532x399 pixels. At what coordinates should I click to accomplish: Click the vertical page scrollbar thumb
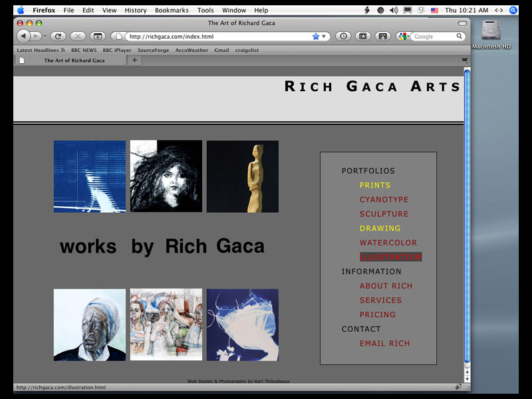[x=467, y=216]
